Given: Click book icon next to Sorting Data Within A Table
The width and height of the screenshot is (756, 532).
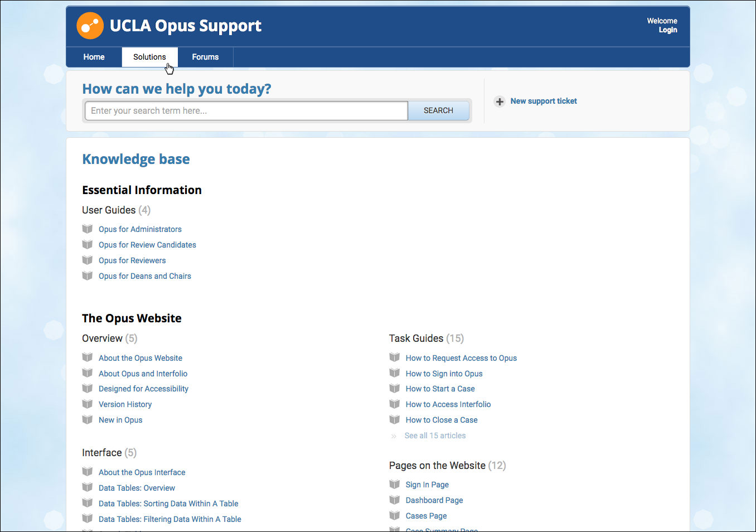Looking at the screenshot, I should tap(88, 503).
